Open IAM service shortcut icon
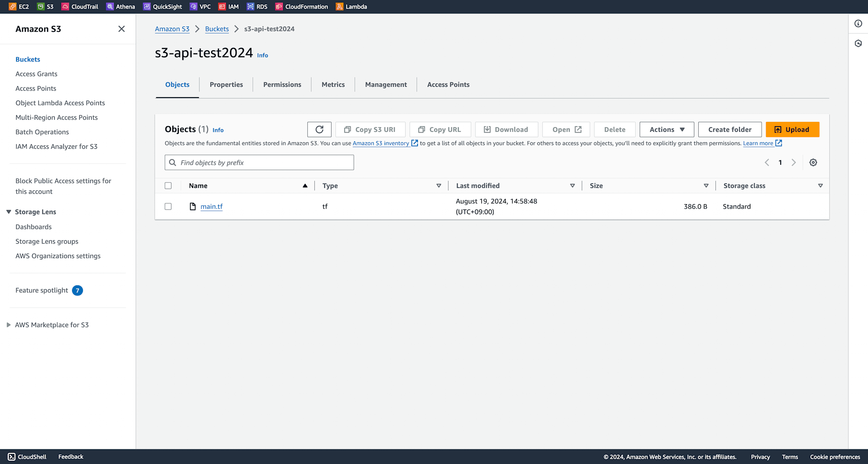 point(222,7)
